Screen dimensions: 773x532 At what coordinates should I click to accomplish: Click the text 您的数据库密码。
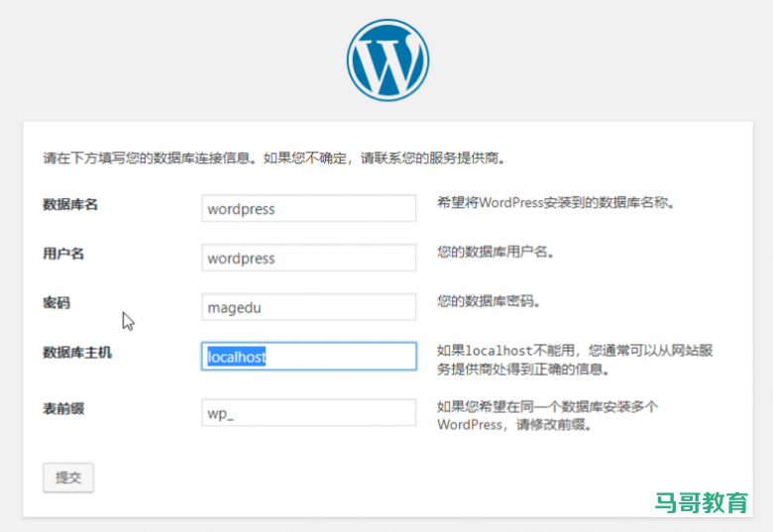489,301
